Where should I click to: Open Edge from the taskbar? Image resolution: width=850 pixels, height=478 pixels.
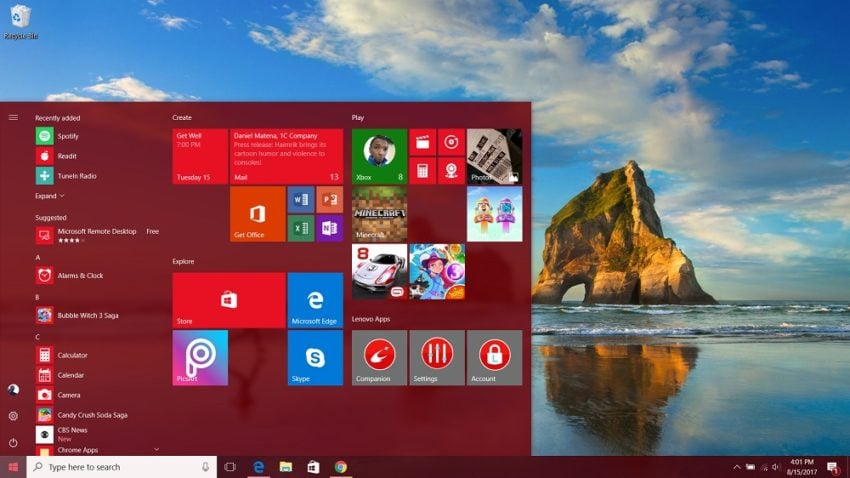[x=259, y=467]
